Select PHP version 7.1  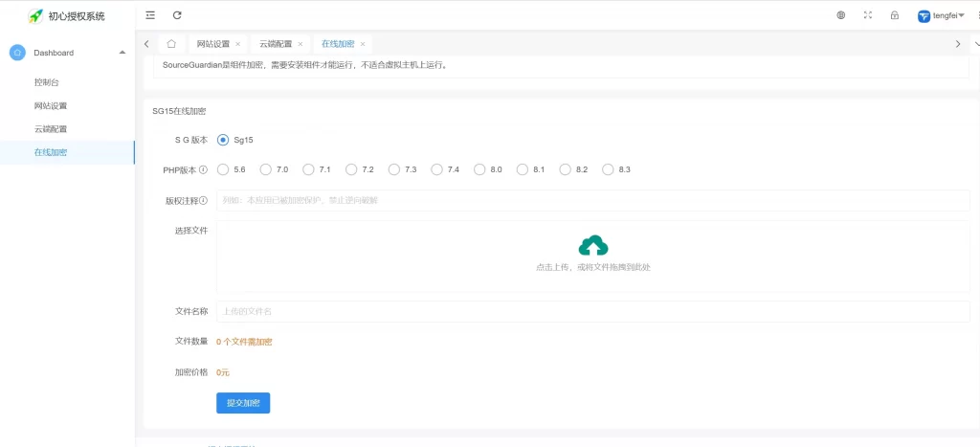[x=308, y=169]
